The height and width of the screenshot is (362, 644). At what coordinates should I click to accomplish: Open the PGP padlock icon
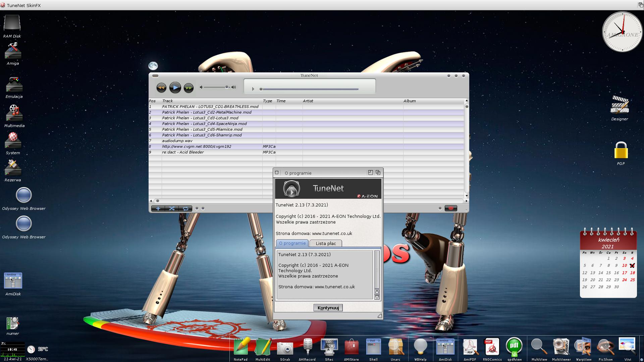click(x=621, y=153)
